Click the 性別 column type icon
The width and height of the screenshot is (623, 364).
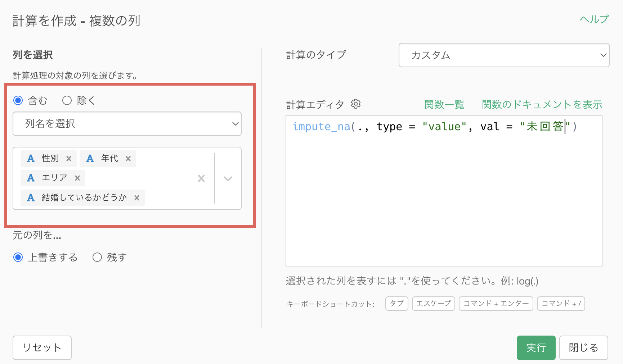coord(31,159)
